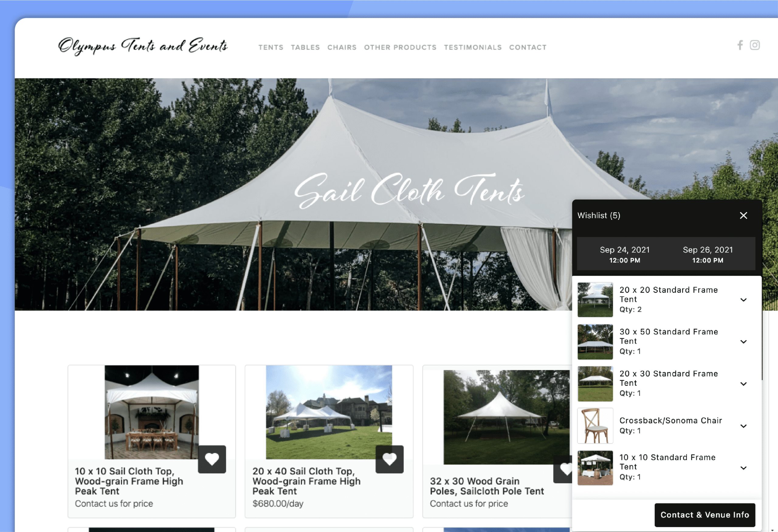
Task: Toggle visibility of Crossback/Sonoma Chair entry
Action: pos(743,425)
